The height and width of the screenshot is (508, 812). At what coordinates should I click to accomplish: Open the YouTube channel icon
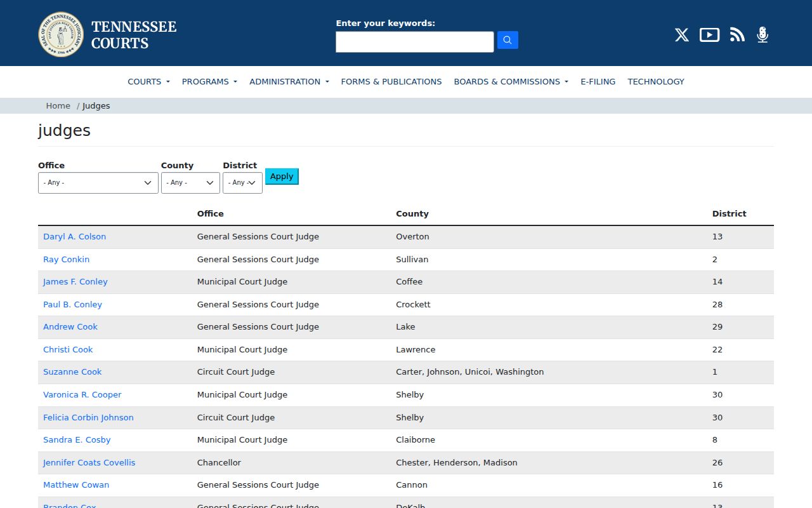[709, 35]
